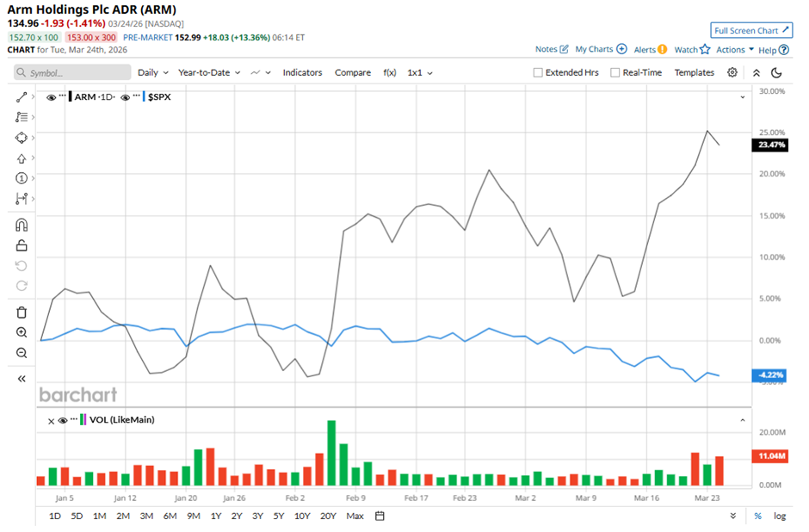This screenshot has height=532, width=809.
Task: Select the 10Y time range
Action: click(x=302, y=516)
